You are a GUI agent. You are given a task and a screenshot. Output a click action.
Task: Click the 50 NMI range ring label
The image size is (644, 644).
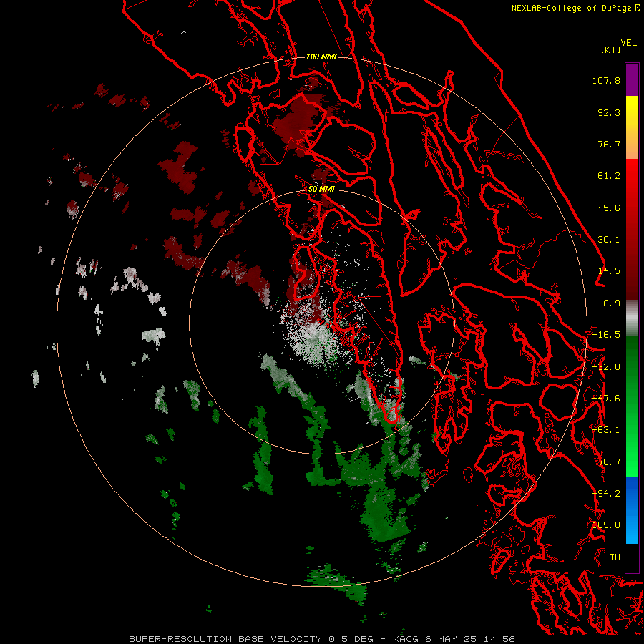(x=321, y=189)
